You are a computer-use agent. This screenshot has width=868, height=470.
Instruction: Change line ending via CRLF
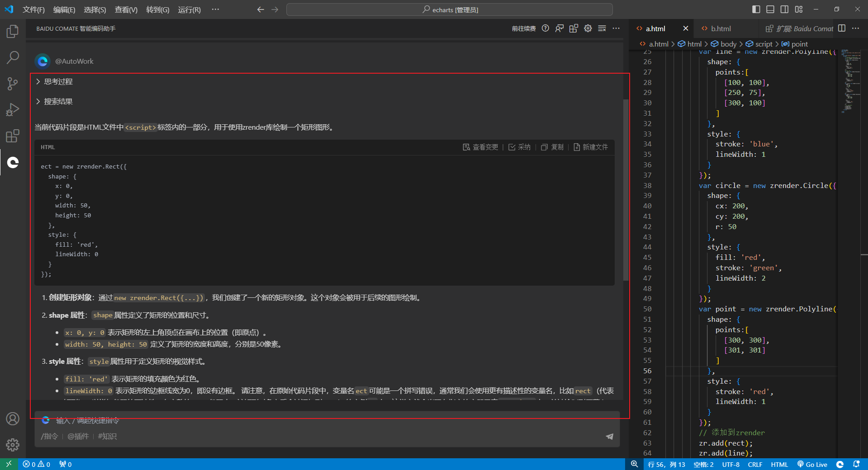tap(755, 464)
